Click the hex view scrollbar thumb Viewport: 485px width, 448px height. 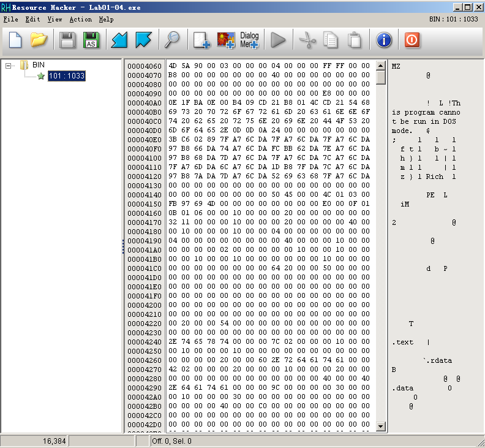click(x=381, y=77)
